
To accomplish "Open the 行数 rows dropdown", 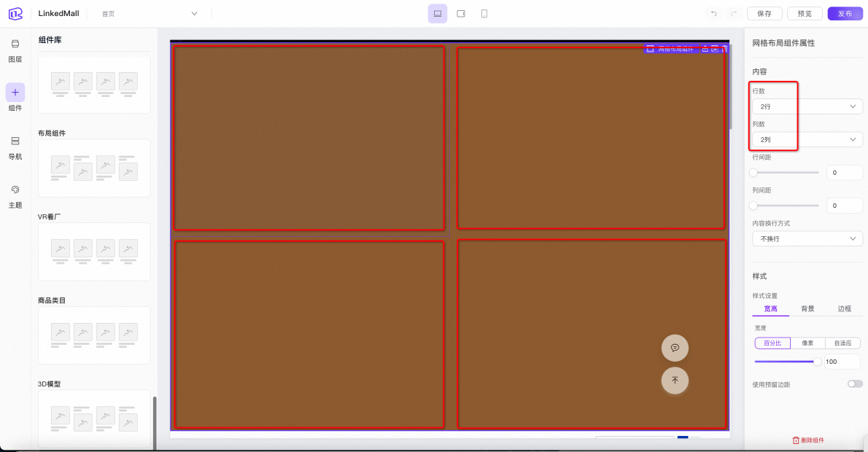I will click(x=807, y=106).
